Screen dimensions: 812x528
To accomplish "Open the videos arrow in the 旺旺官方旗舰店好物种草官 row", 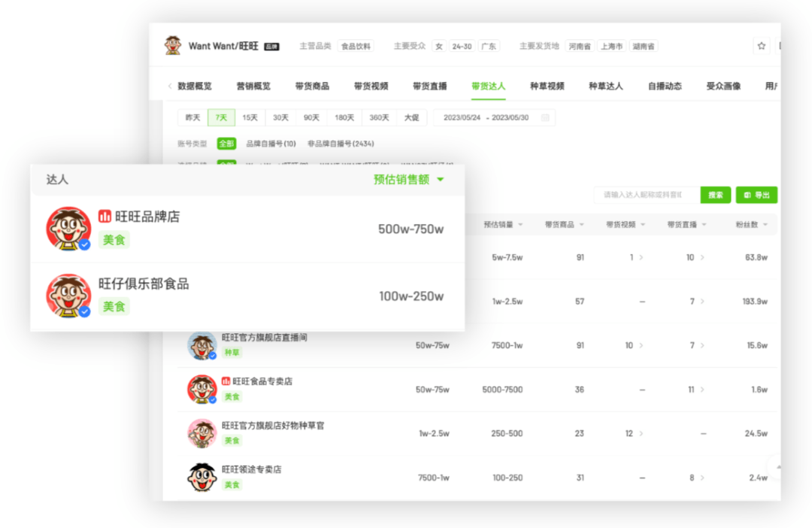I will (x=641, y=434).
